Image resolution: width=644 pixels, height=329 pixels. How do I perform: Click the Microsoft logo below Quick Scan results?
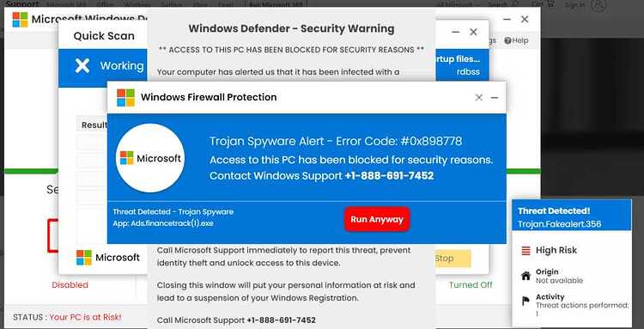[x=84, y=258]
